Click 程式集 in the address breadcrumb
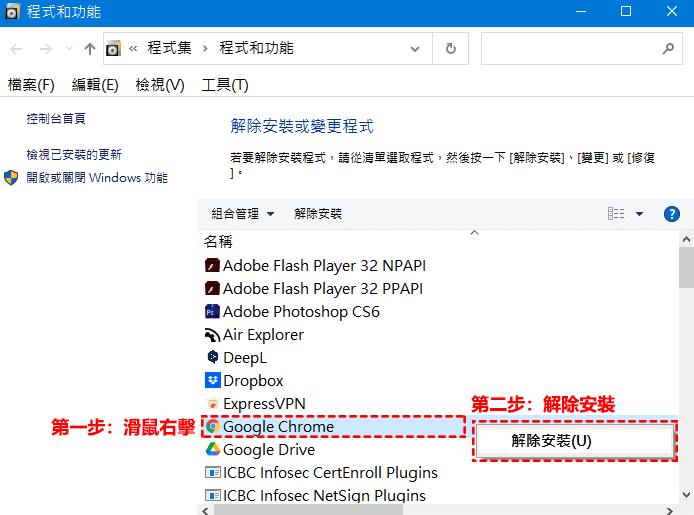 click(170, 48)
